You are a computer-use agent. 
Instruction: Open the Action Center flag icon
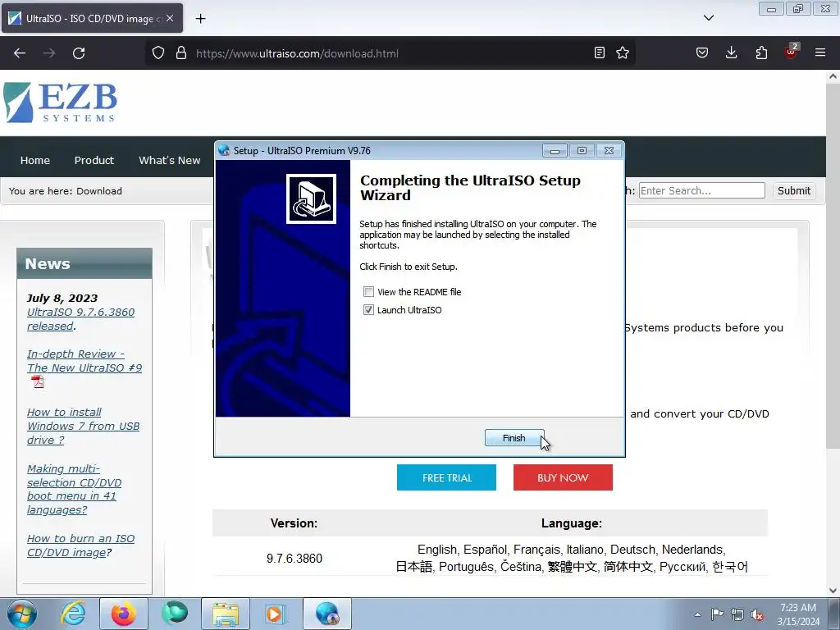(x=717, y=614)
